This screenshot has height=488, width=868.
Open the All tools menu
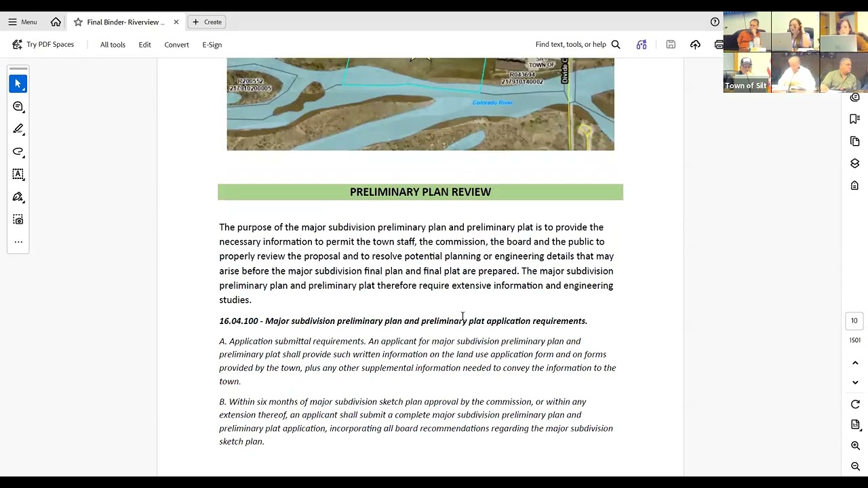tap(113, 45)
